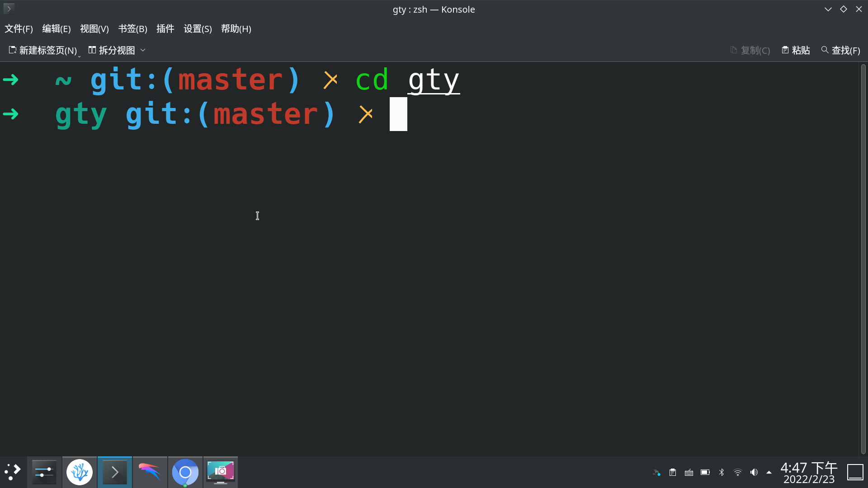
Task: Open the 设置(S) menu
Action: point(198,29)
